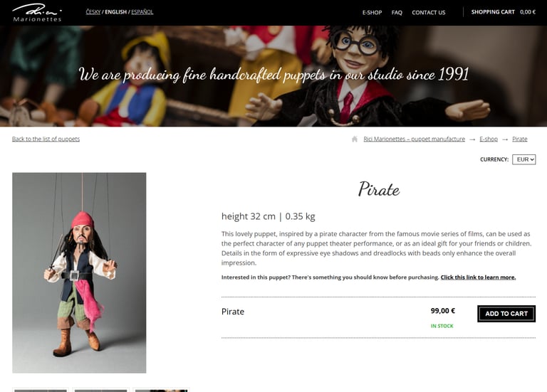Click the E-shop breadcrumb link
547x392 pixels.
tap(489, 139)
